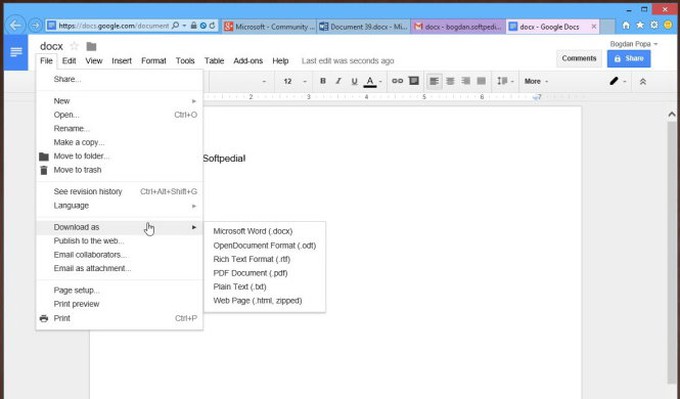This screenshot has height=399, width=680.
Task: Click the browser back arrow
Action: click(x=16, y=26)
